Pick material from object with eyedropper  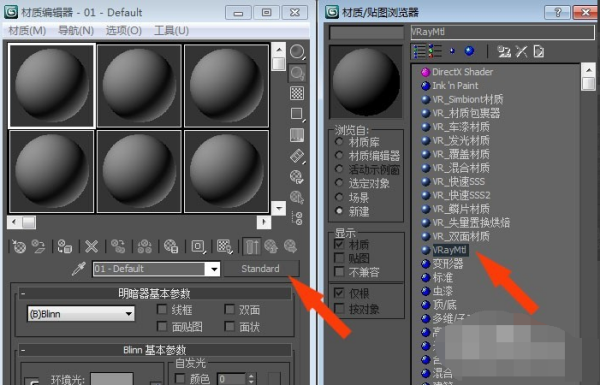[78, 269]
